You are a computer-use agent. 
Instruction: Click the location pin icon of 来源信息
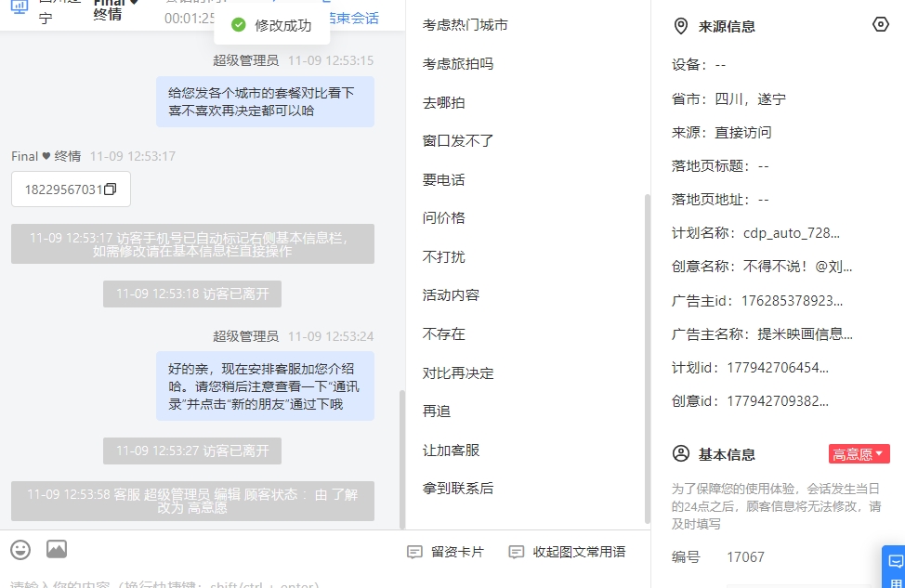pos(681,26)
